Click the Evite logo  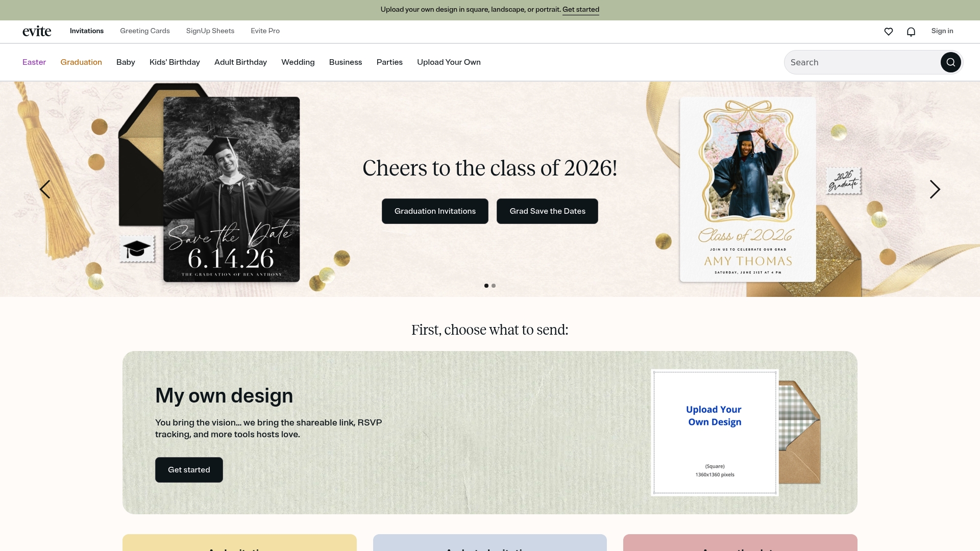point(36,31)
